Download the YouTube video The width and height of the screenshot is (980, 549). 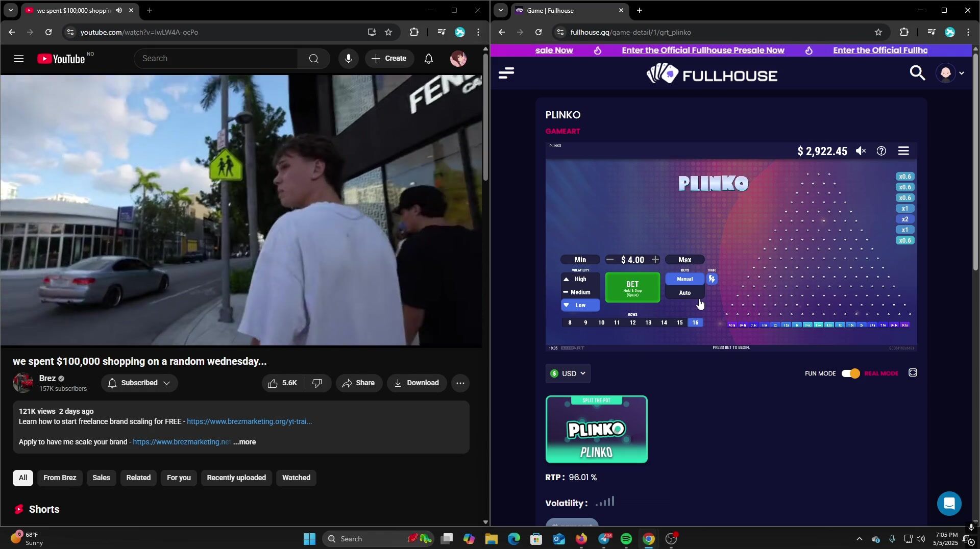point(417,383)
